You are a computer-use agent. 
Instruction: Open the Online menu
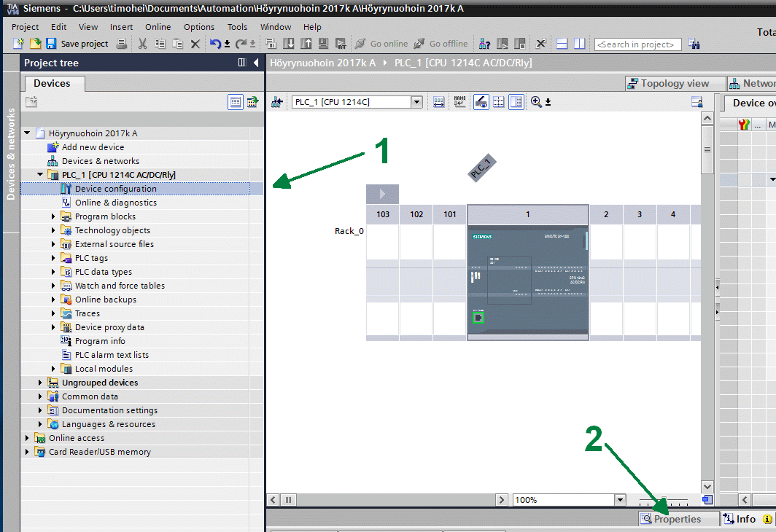point(158,27)
